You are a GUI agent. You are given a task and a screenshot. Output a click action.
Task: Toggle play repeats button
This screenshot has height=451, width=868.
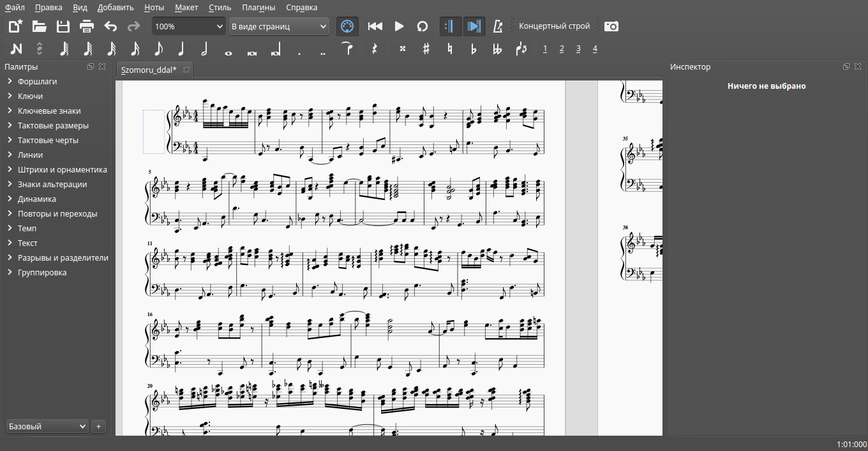(x=450, y=26)
